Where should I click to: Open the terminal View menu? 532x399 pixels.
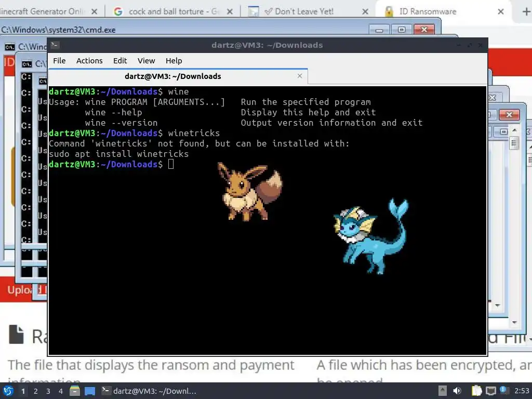146,61
